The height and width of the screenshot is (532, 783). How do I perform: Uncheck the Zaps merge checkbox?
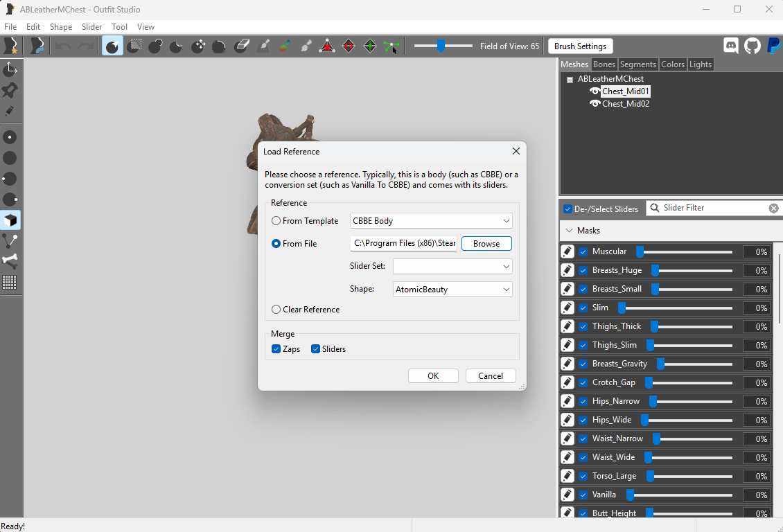(x=276, y=349)
